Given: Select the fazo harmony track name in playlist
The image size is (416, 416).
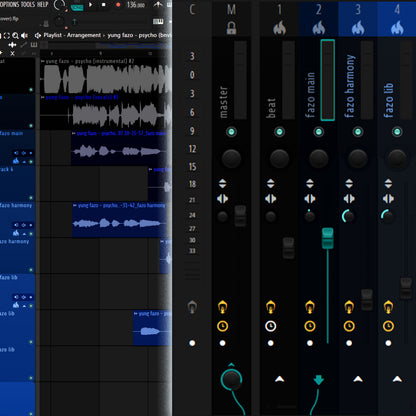Looking at the screenshot, I should pos(16,205).
